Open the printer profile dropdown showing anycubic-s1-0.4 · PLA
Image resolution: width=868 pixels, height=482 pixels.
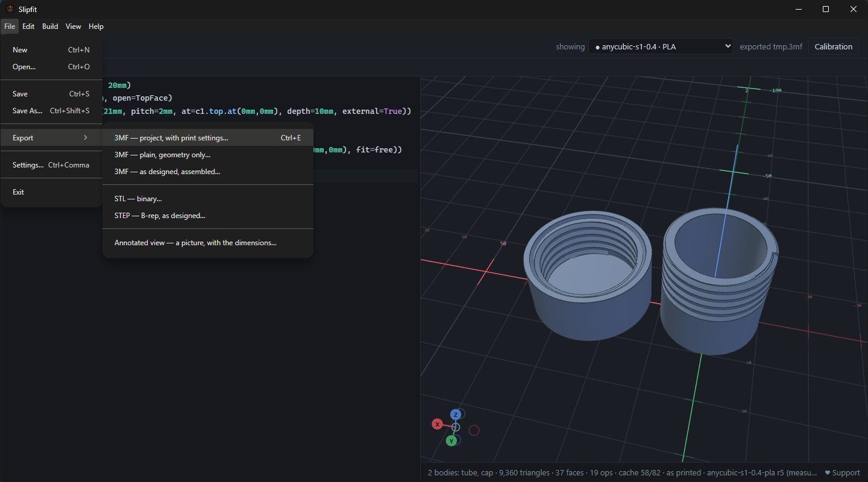661,46
